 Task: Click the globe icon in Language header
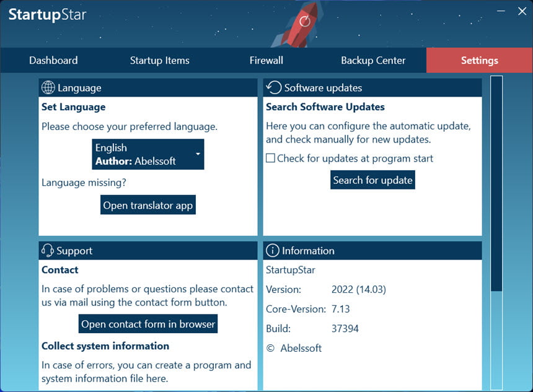click(x=48, y=88)
